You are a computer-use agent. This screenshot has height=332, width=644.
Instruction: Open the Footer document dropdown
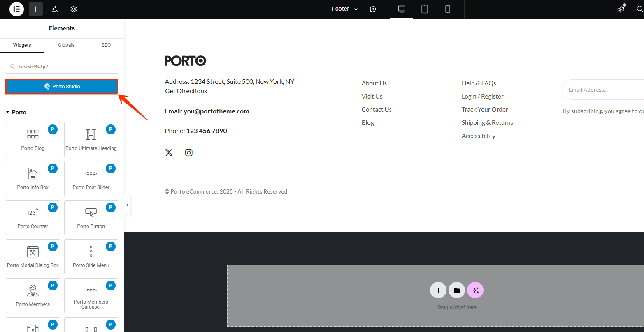pos(345,9)
